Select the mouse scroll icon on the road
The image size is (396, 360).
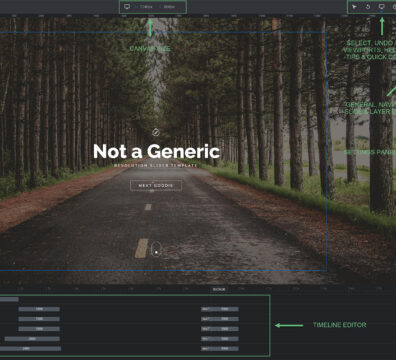[x=156, y=249]
